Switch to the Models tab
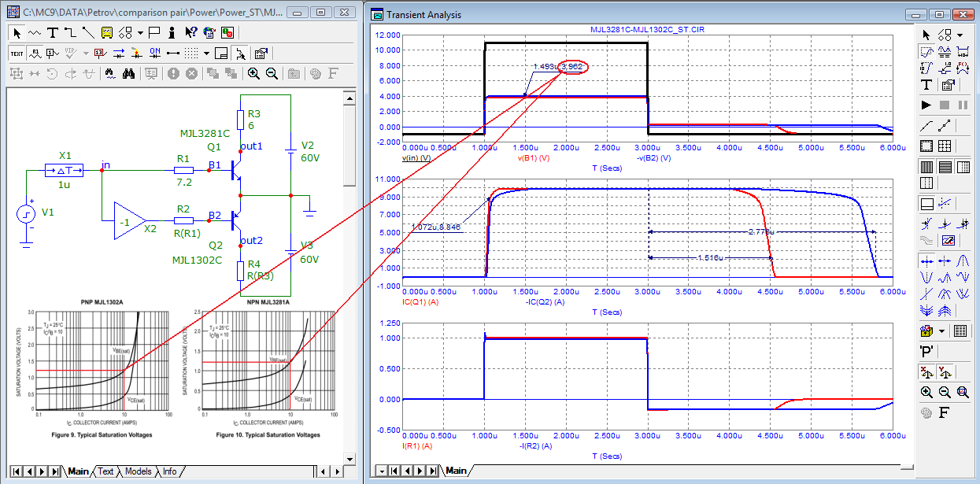Screen dimensions: 980x484 pyautogui.click(x=138, y=471)
